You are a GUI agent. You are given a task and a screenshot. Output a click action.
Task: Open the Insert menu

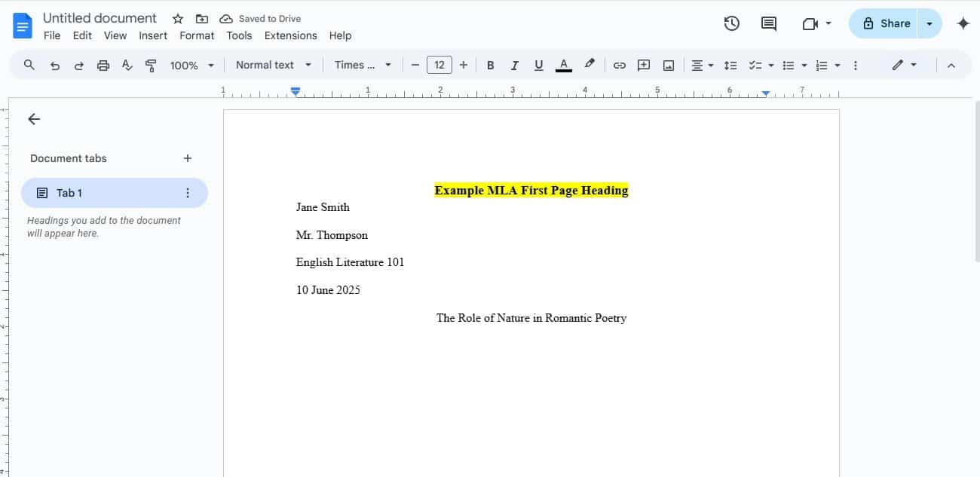153,35
